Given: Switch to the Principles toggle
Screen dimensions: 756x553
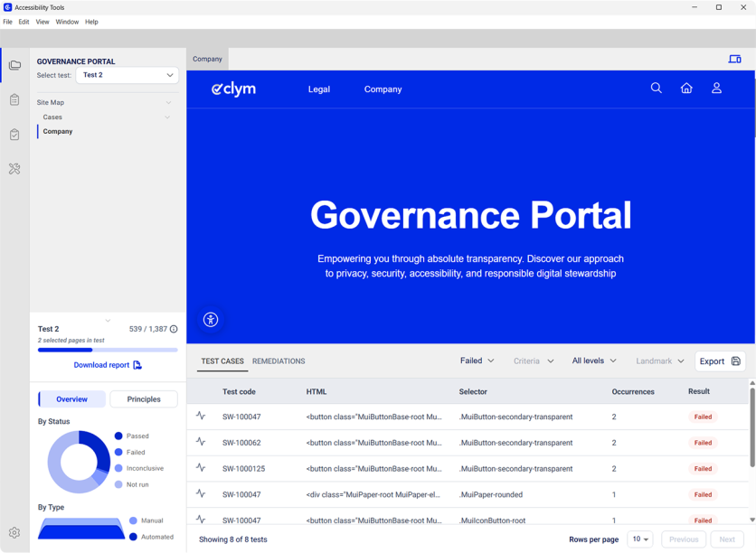Looking at the screenshot, I should point(144,399).
